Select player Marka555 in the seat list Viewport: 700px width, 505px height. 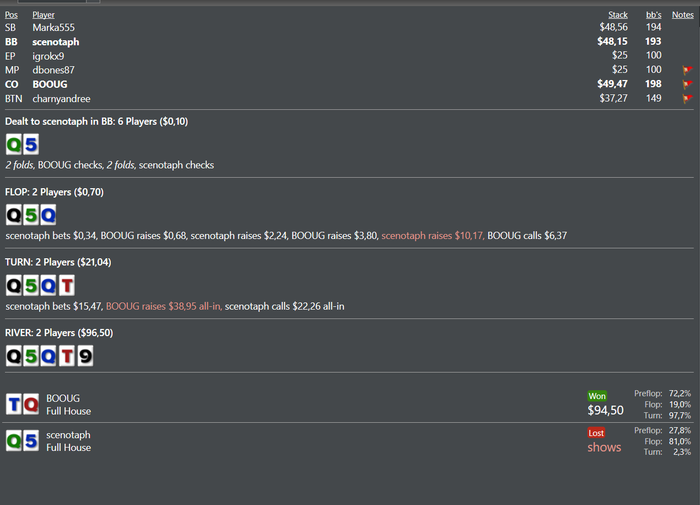pyautogui.click(x=53, y=28)
